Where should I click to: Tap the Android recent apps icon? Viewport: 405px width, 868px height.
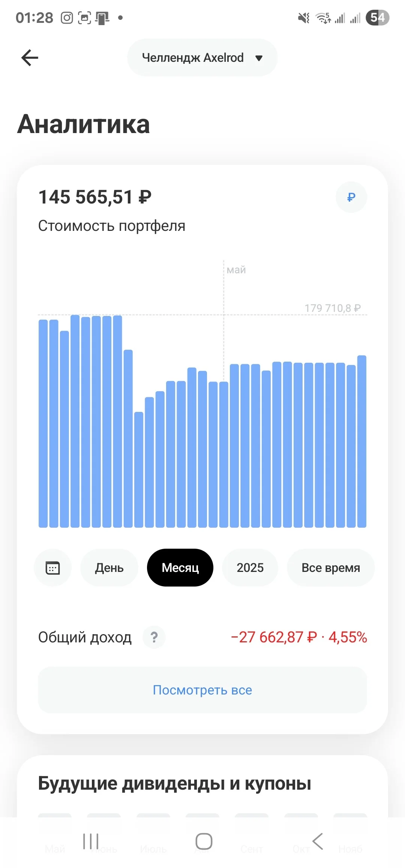click(x=91, y=841)
